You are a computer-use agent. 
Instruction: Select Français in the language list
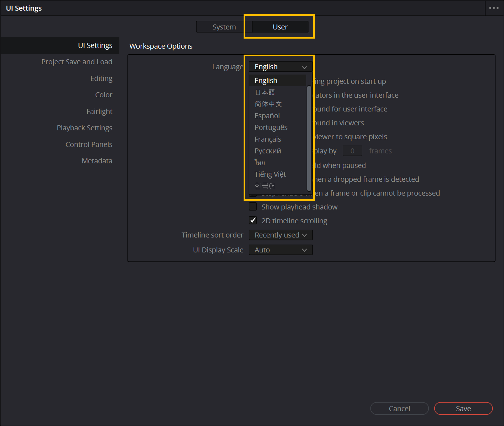pos(268,139)
